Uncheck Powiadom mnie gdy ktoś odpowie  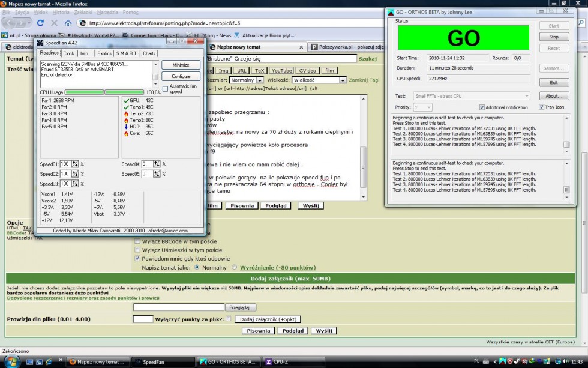(x=137, y=259)
